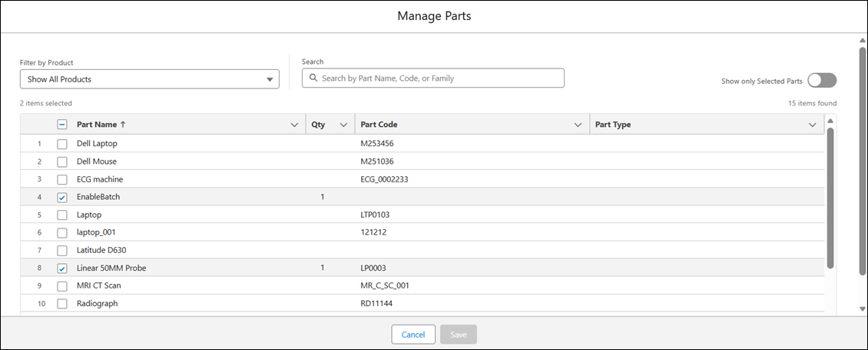868x350 pixels.
Task: Click part code LTP0103
Action: (x=376, y=215)
